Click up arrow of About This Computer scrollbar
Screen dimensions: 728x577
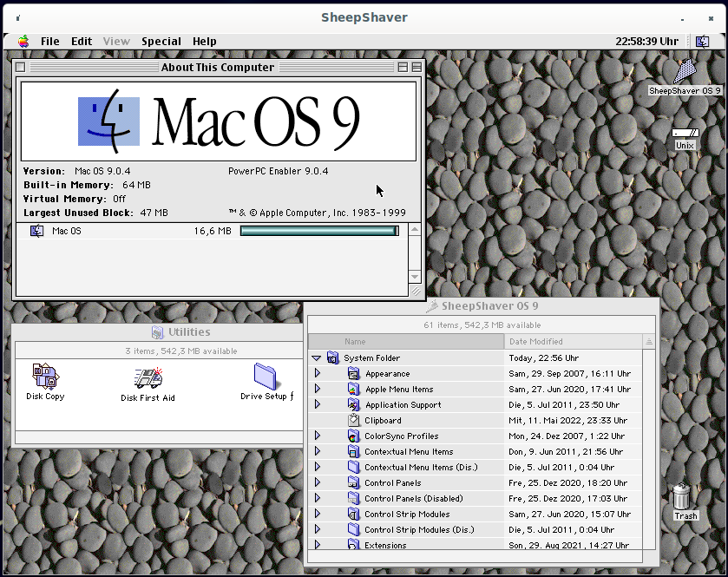(x=415, y=230)
